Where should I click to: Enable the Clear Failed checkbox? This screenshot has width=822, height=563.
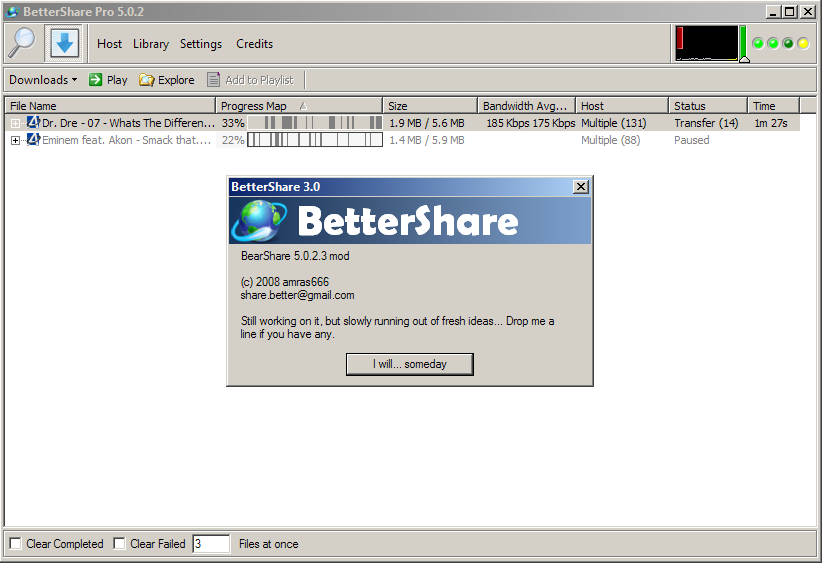coord(120,544)
